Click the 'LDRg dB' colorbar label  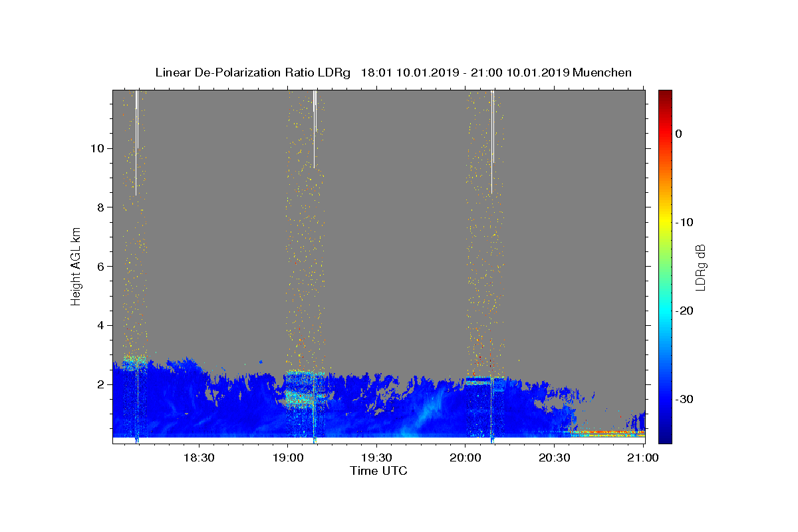tap(700, 267)
